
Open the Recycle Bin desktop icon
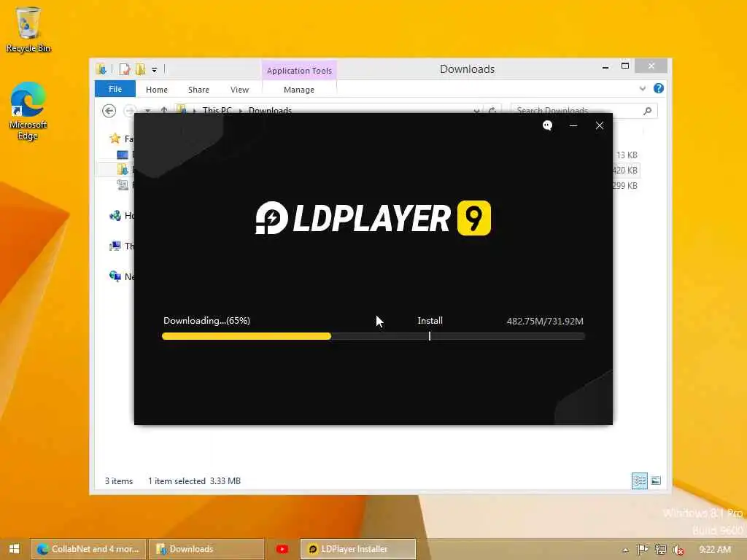pos(28,29)
